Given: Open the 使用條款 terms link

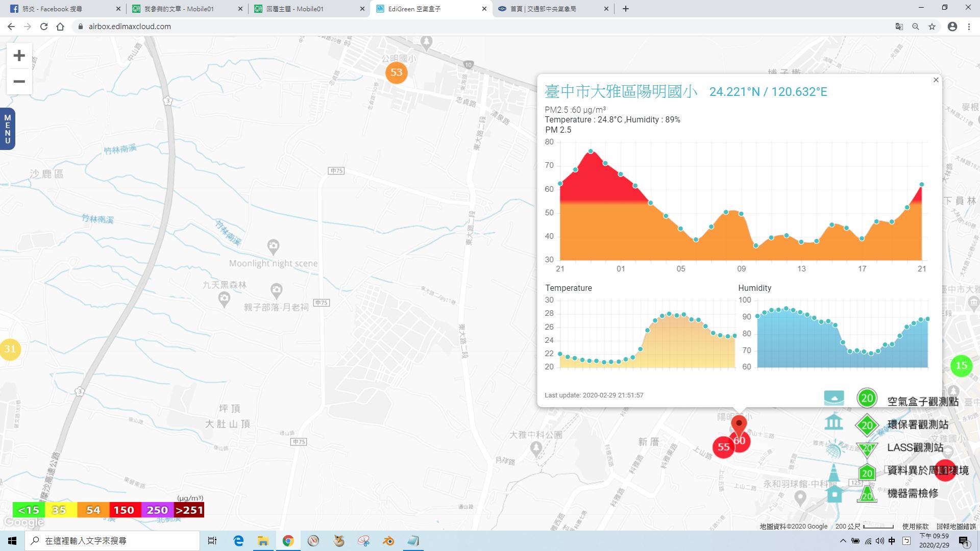Looking at the screenshot, I should click(x=915, y=527).
